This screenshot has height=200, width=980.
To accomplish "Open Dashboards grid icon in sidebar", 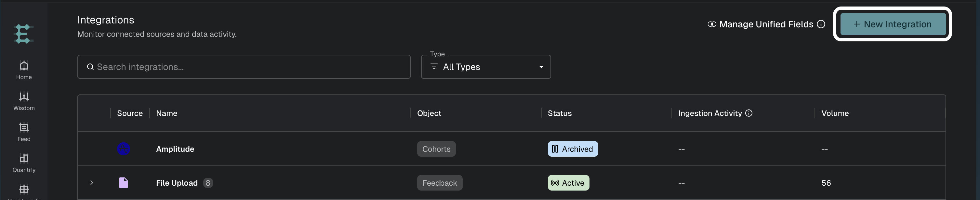I will [x=24, y=189].
